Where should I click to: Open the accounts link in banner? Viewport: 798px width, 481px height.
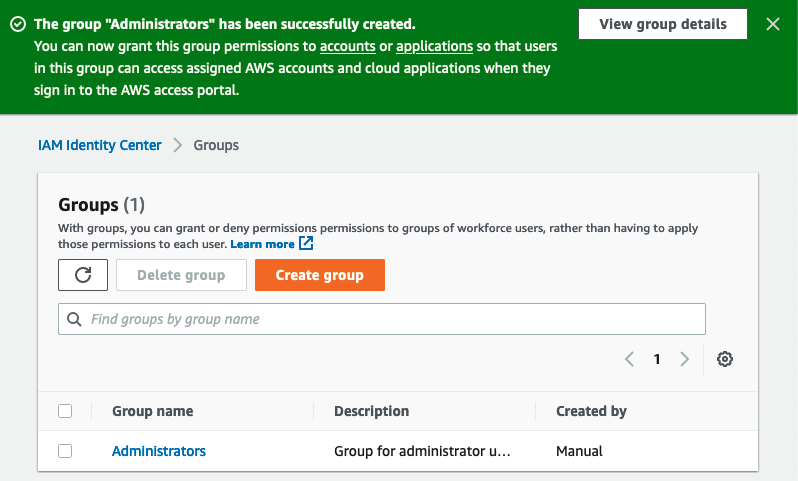pyautogui.click(x=348, y=46)
